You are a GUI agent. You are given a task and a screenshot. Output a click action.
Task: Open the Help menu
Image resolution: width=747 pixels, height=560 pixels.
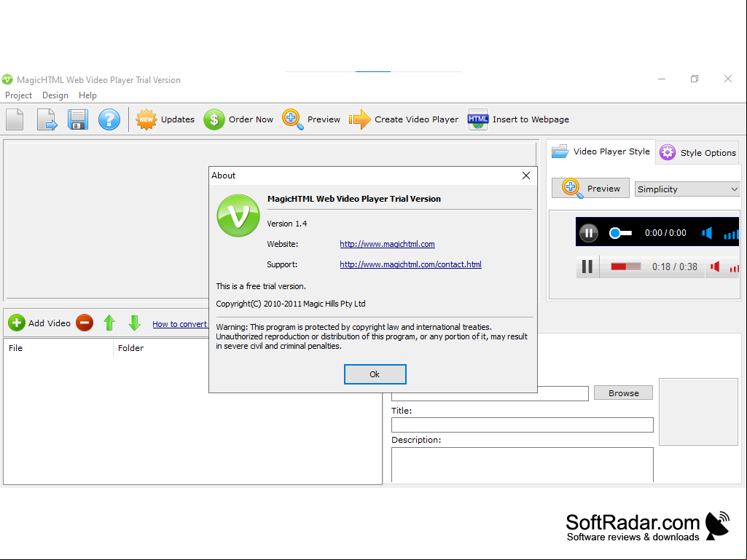[x=87, y=95]
